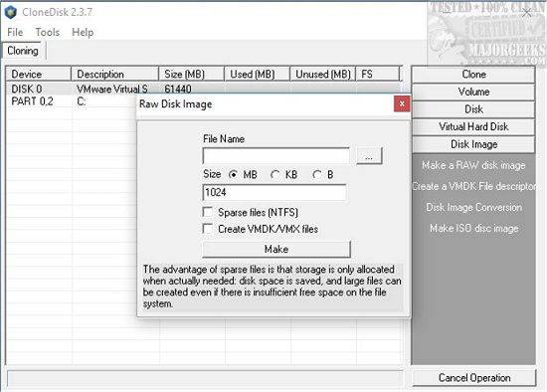
Task: Click the Device column header
Action: 39,74
